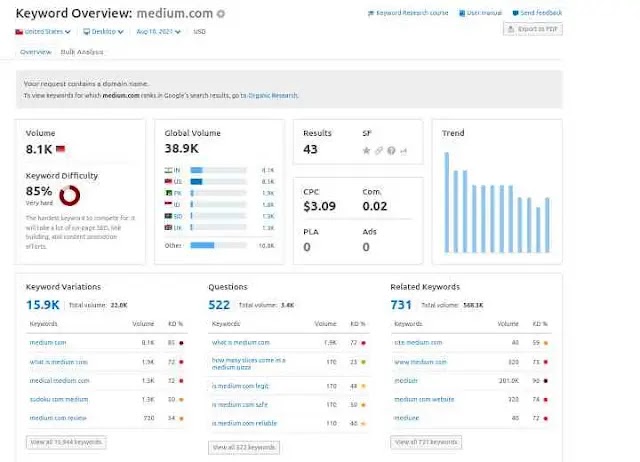The height and width of the screenshot is (462, 640).
Task: Click View all 731 keywords button
Action: point(426,442)
